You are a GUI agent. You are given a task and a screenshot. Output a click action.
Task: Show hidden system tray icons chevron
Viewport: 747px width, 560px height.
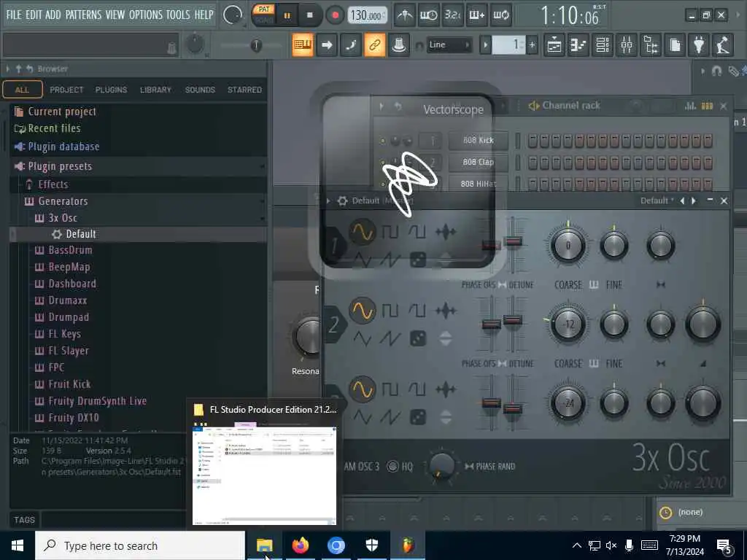[x=576, y=545]
